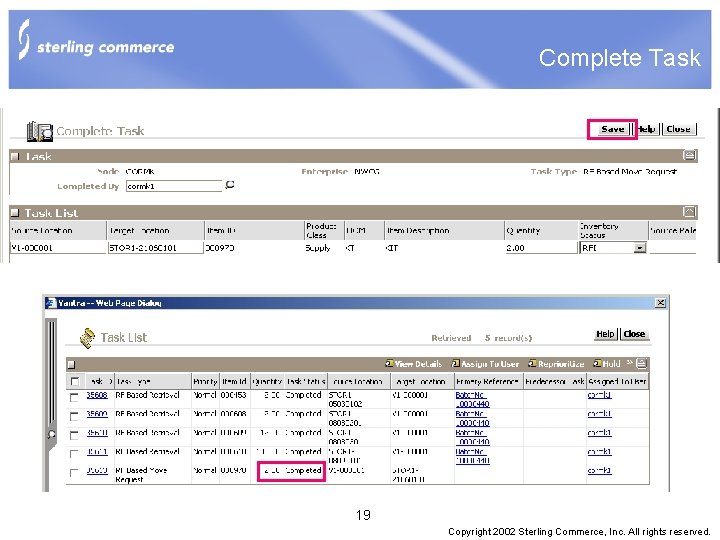The height and width of the screenshot is (540, 720).
Task: Check the third task row checkbox
Action: click(x=74, y=435)
